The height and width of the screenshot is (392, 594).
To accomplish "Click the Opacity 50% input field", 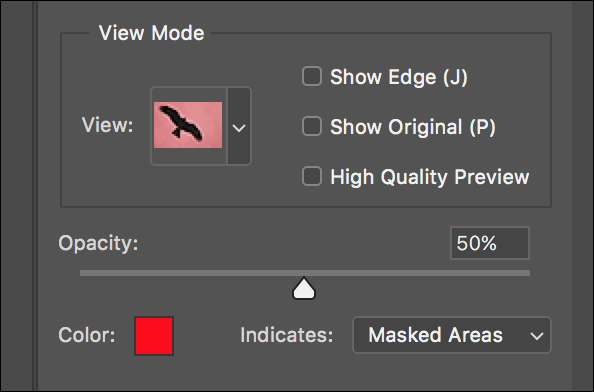I will 490,243.
